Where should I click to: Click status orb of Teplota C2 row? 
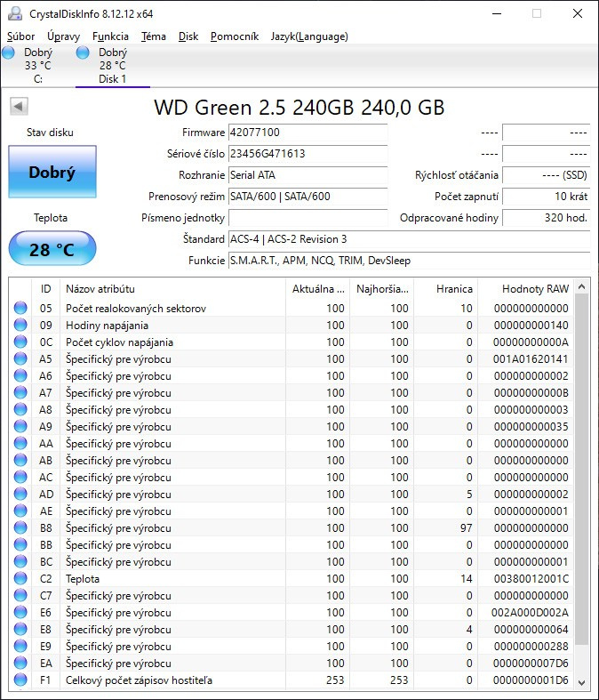pos(20,578)
